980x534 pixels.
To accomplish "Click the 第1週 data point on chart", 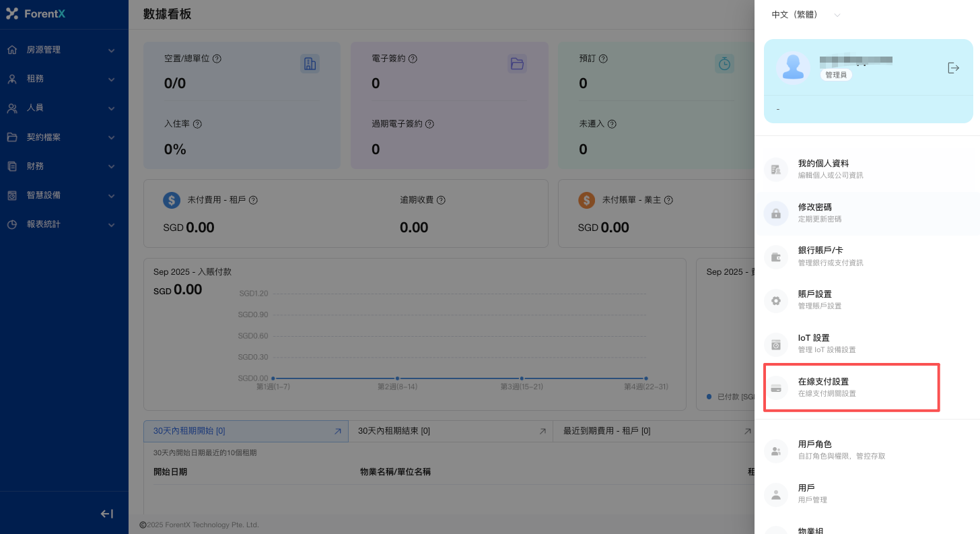I will pos(273,378).
